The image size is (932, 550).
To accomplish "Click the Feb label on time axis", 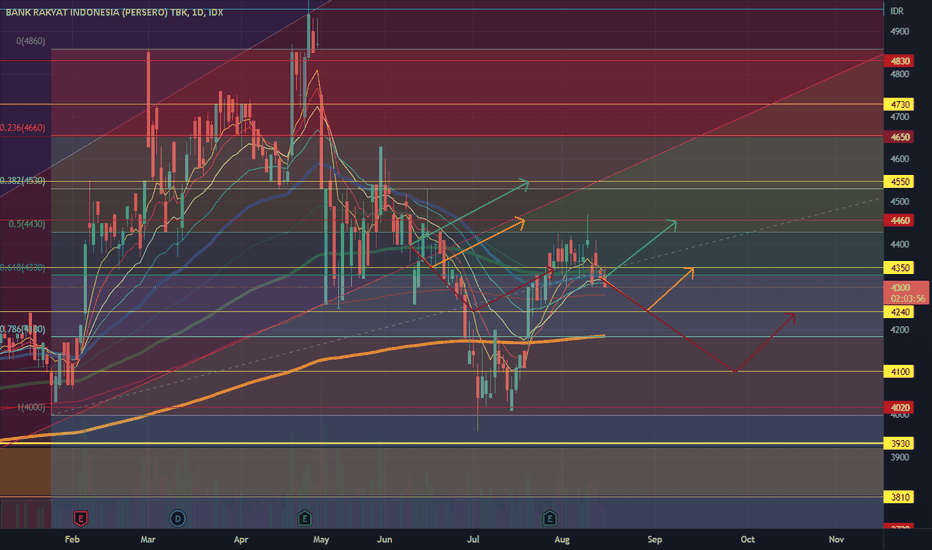I will coord(72,539).
